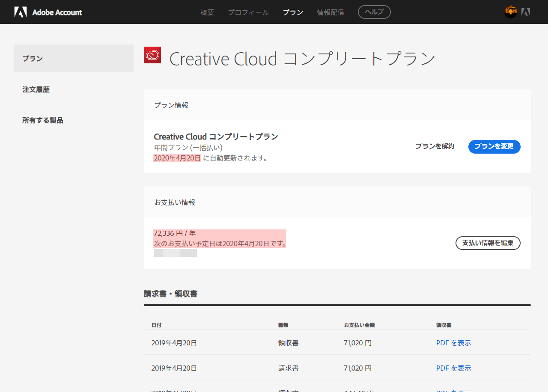Click the 種類 column header
Viewport: 548px width, 392px height.
point(283,325)
